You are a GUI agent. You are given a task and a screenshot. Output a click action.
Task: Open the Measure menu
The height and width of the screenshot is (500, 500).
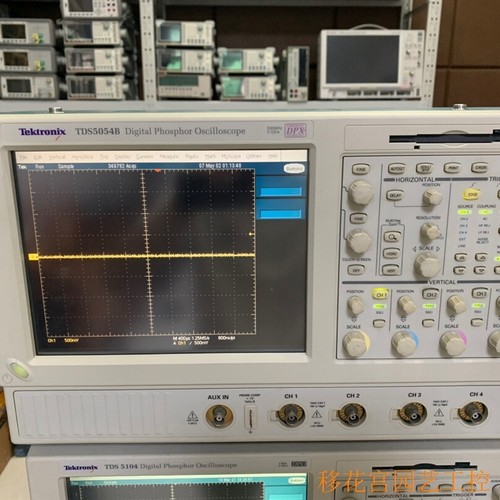click(x=169, y=156)
